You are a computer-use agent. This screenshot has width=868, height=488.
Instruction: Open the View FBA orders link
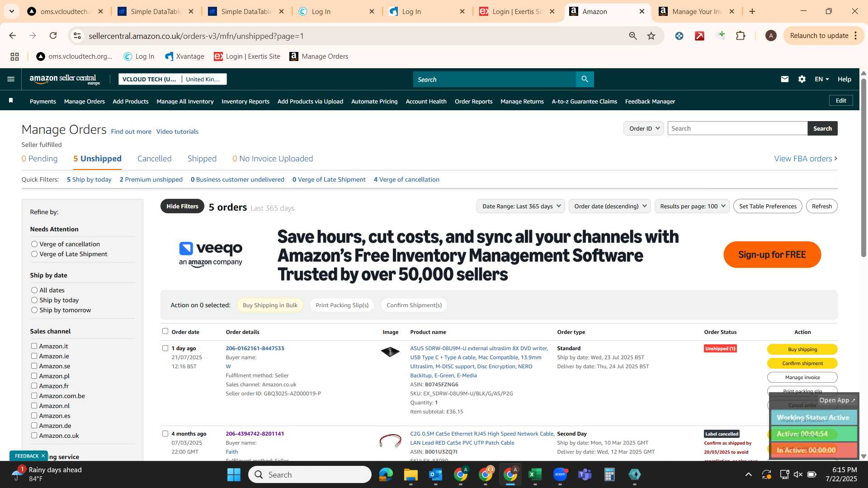tap(806, 159)
